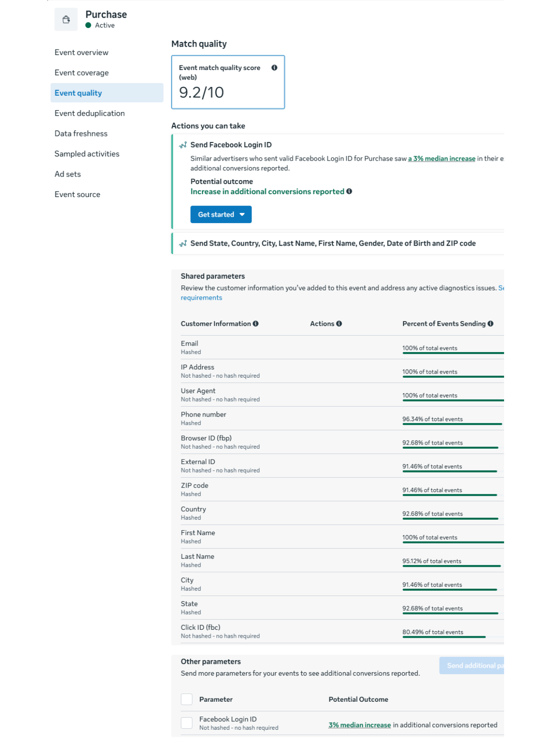
Task: Go to Sampled activities section
Action: pyautogui.click(x=87, y=154)
